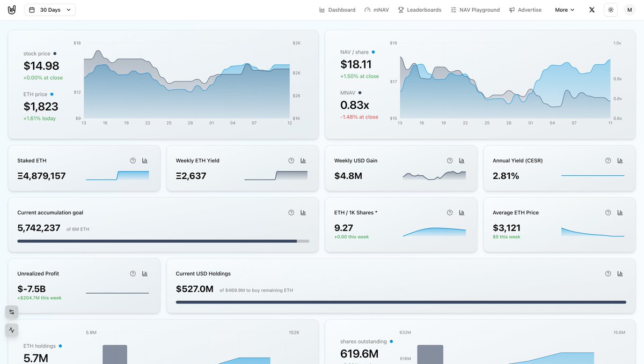The image size is (644, 364).
Task: Click the '-1.48% at close' MNAV change
Action: click(x=359, y=117)
